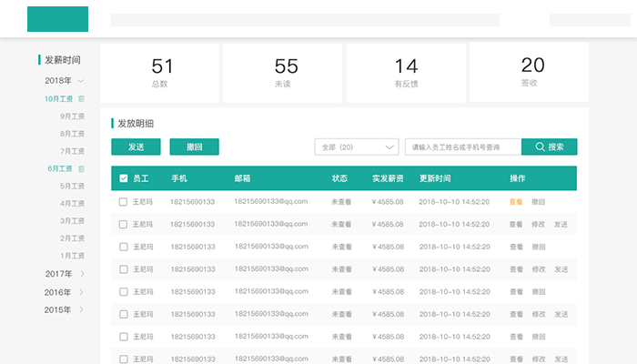
Task: Click the trash icon beside 10月工资
Action: tap(81, 98)
